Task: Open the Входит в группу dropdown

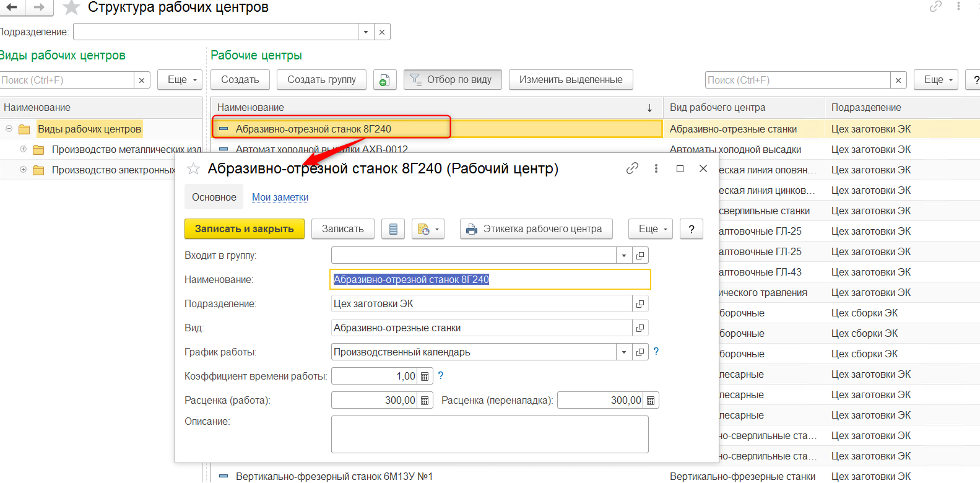Action: [624, 256]
